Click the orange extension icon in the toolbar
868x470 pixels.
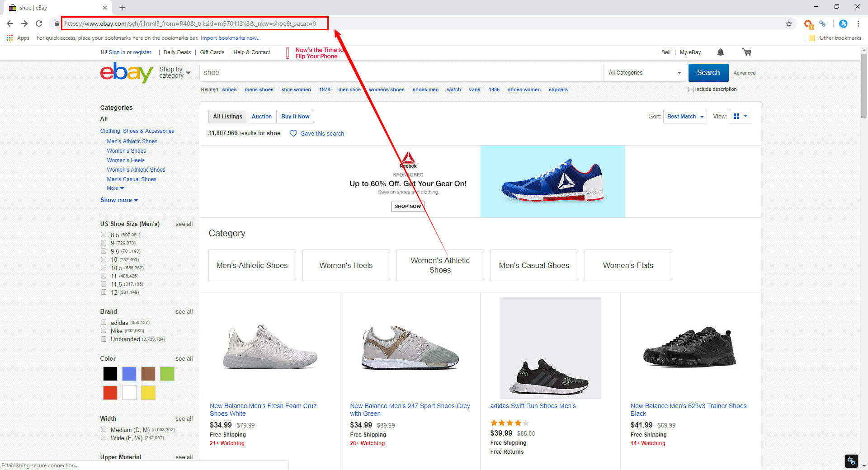808,24
